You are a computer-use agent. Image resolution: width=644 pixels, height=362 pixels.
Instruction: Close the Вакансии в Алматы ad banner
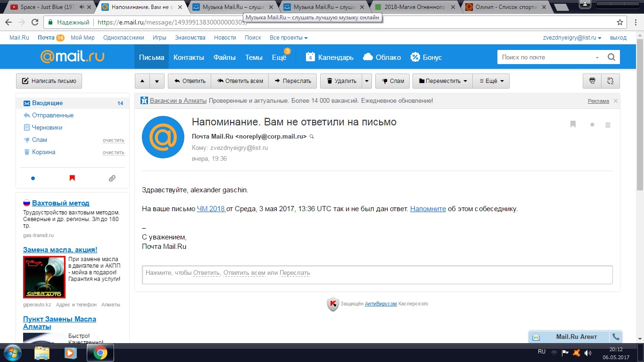click(x=616, y=101)
